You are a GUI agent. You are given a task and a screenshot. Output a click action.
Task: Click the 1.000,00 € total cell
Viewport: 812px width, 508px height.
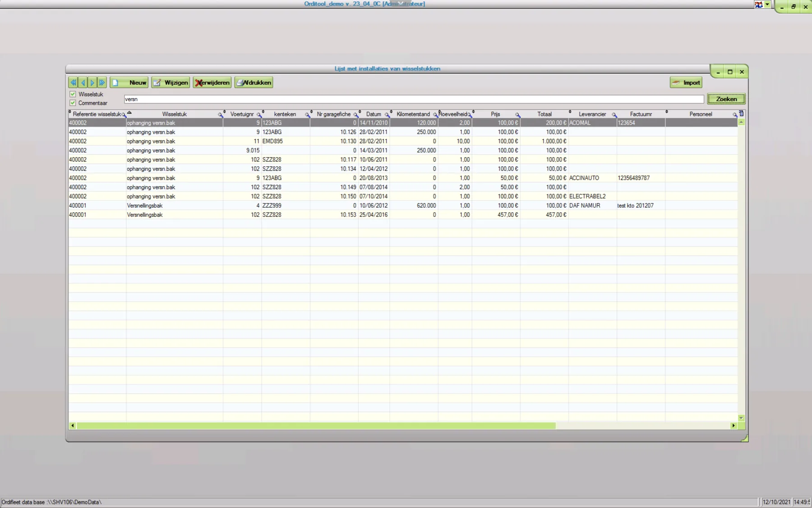tap(544, 141)
